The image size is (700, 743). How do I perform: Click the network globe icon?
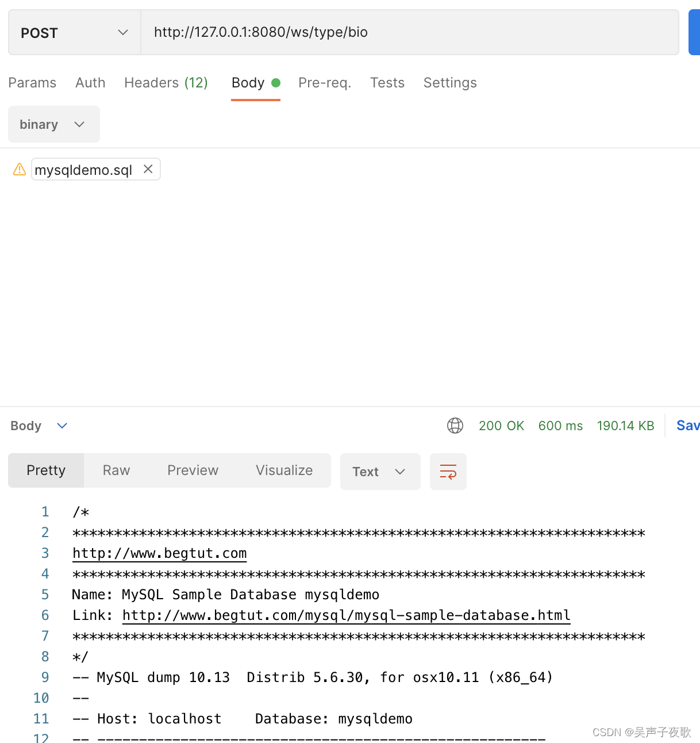tap(455, 426)
